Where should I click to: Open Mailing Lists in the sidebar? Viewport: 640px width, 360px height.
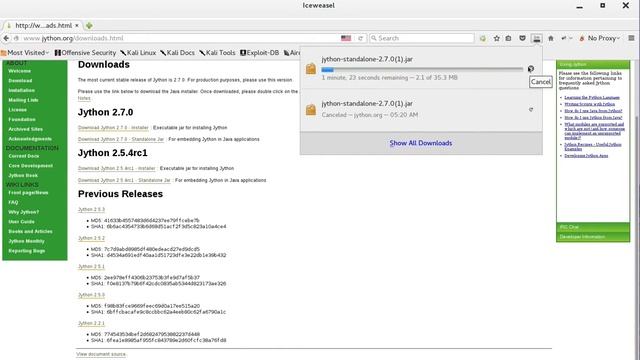[x=23, y=100]
